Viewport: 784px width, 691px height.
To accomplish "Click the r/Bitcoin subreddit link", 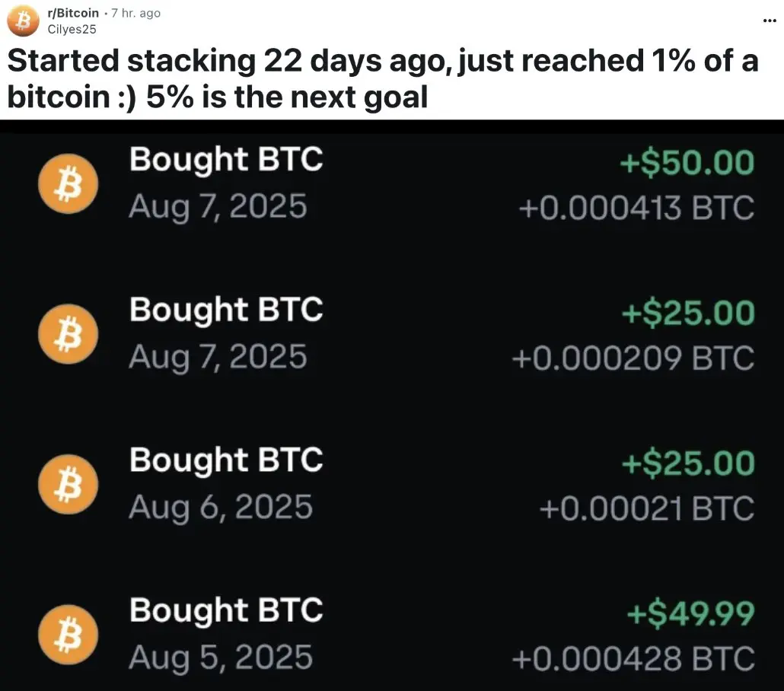I will click(x=73, y=13).
